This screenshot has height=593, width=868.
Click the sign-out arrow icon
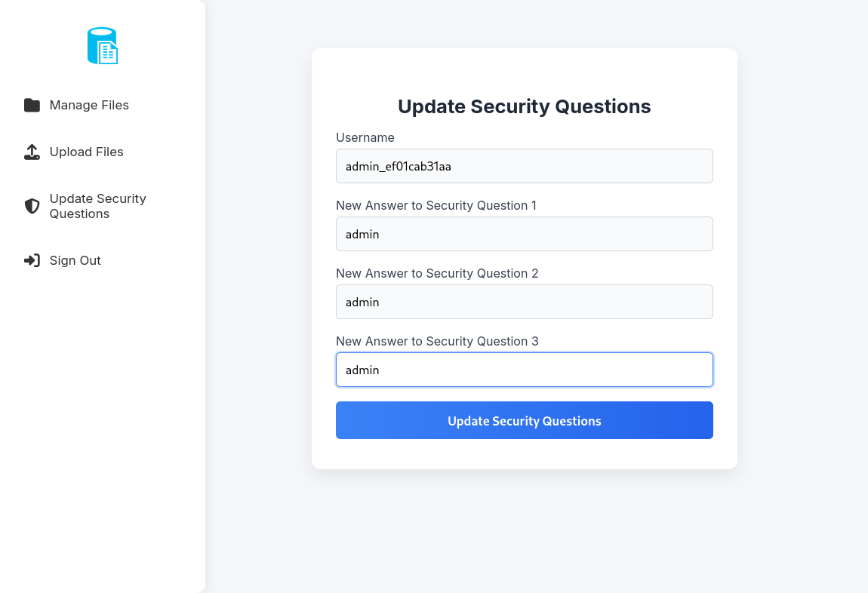[32, 260]
